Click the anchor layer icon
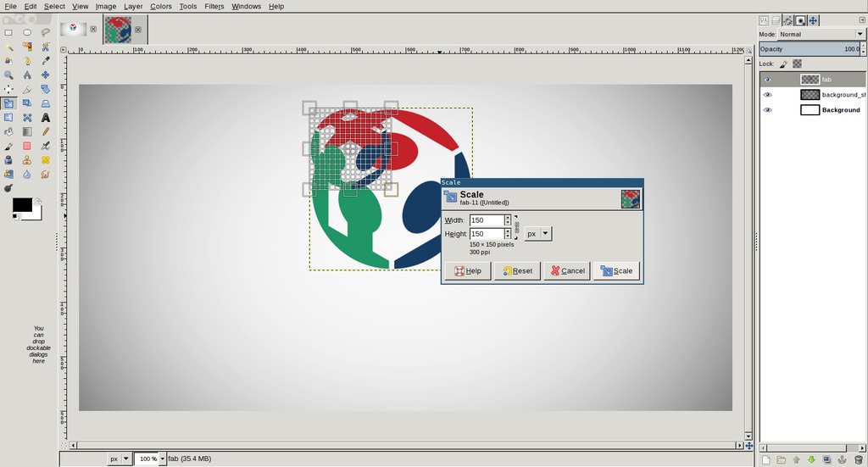This screenshot has width=868, height=467. point(842,460)
